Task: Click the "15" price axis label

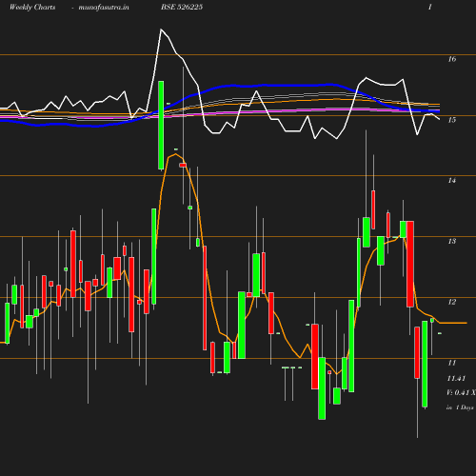Action: click(x=452, y=120)
